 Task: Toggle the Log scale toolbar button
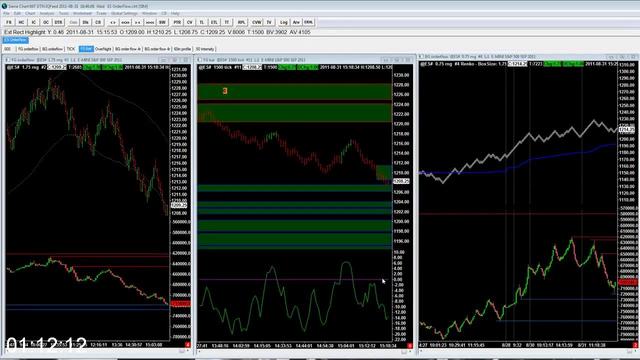click(283, 22)
